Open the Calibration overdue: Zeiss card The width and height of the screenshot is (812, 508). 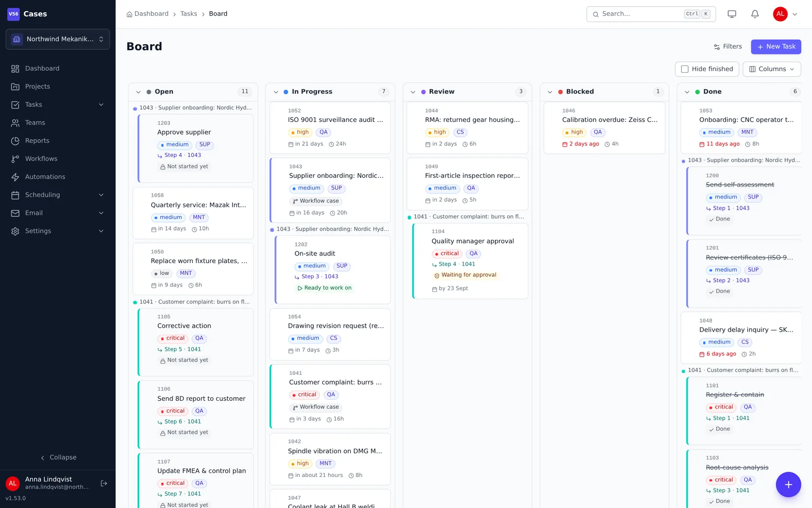604,128
